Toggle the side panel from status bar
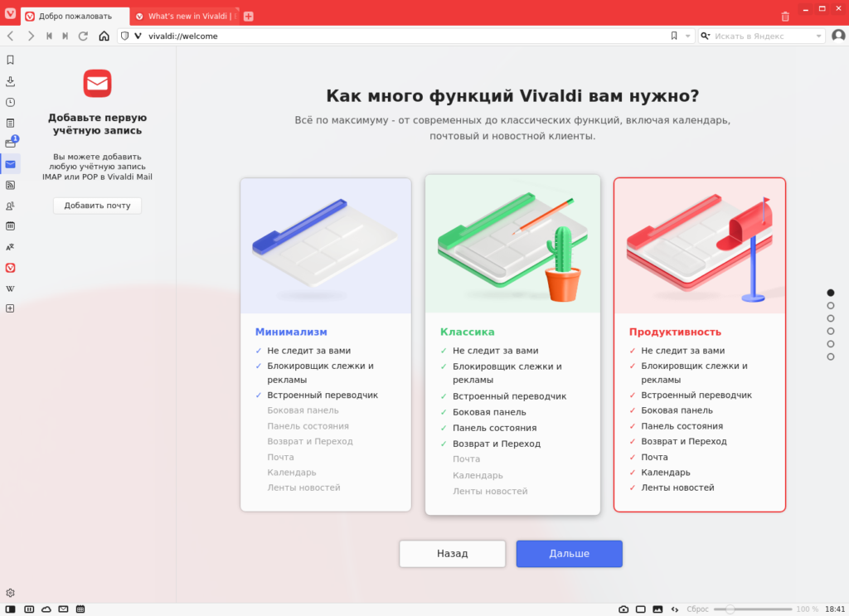Image resolution: width=849 pixels, height=616 pixels. point(10,609)
